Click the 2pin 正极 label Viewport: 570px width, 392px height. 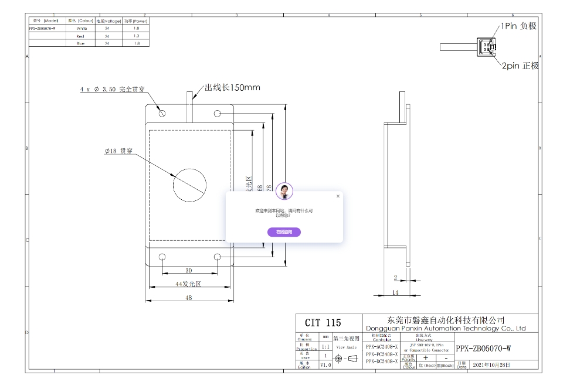point(520,66)
